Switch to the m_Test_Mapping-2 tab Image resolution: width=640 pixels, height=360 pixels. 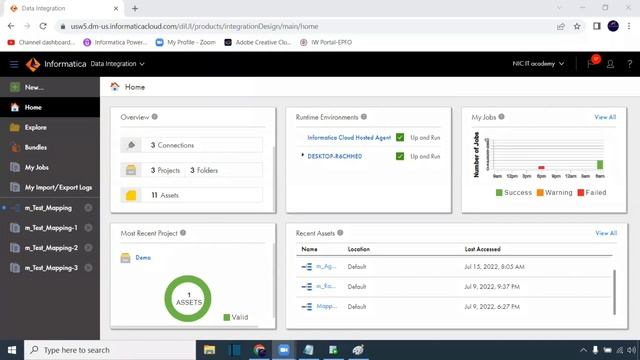(x=50, y=248)
